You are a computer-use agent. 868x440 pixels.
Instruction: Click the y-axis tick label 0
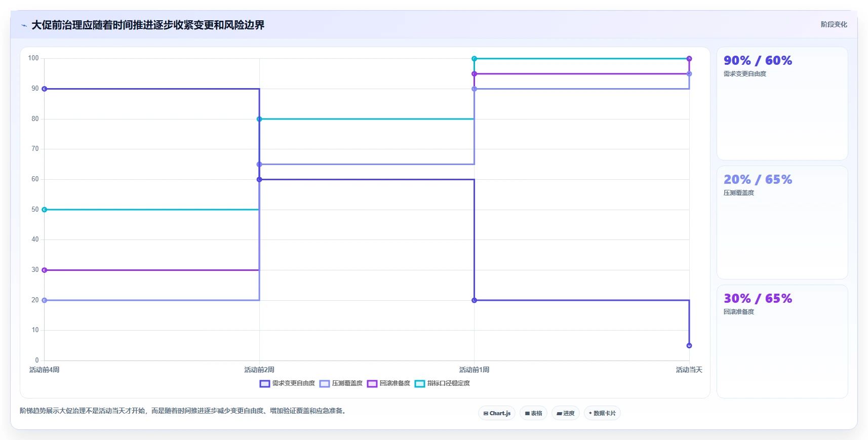(37, 361)
